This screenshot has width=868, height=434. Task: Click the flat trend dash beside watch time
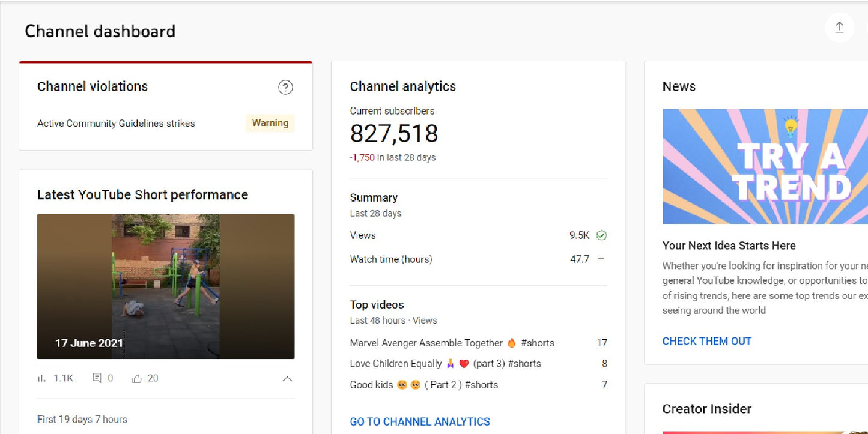[602, 259]
